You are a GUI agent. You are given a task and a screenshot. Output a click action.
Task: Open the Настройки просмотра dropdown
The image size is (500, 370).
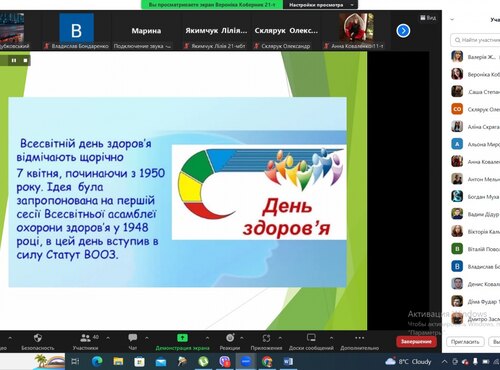(320, 5)
